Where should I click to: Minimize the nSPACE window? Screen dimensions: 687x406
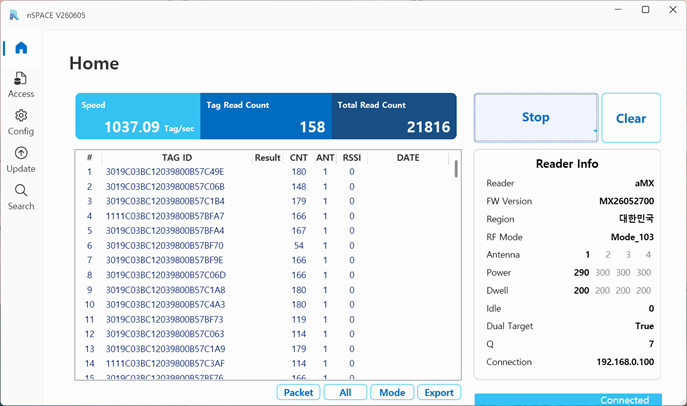tap(618, 10)
